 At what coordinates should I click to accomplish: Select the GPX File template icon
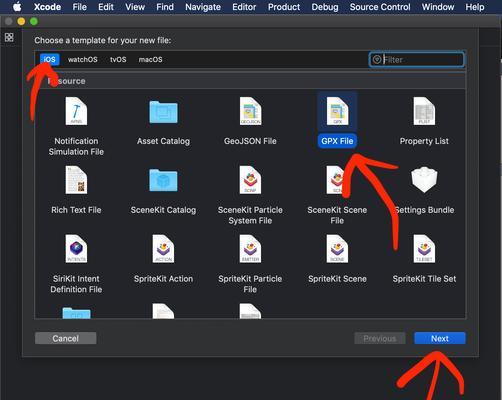click(x=337, y=111)
